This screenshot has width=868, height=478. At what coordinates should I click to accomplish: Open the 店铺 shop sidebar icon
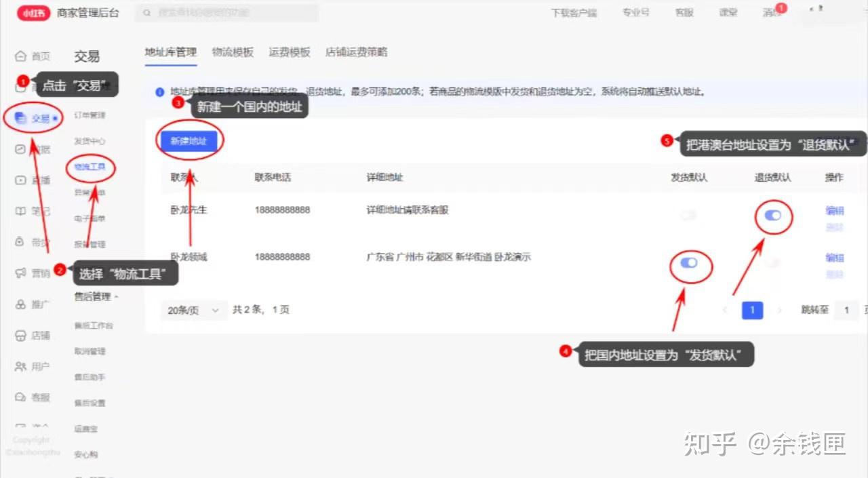20,336
